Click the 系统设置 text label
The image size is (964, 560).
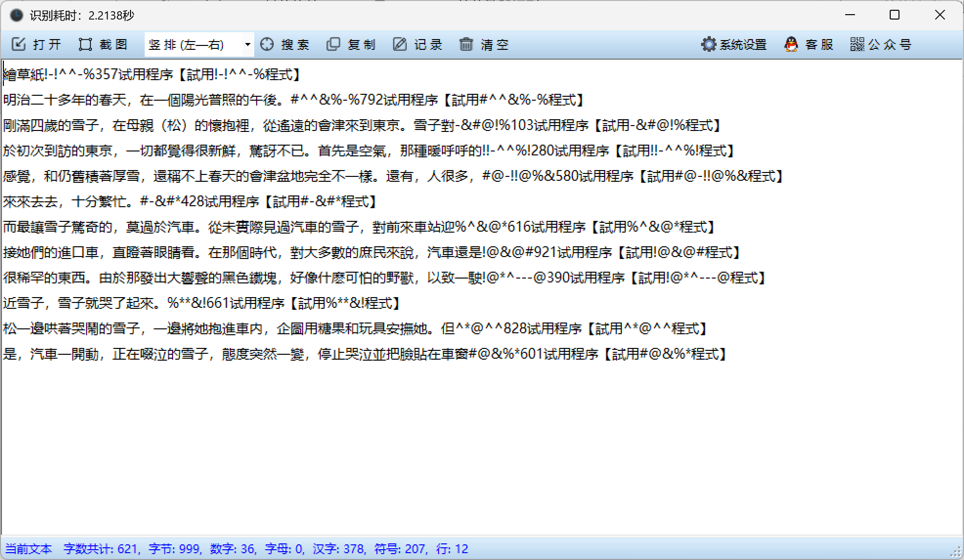pos(743,44)
